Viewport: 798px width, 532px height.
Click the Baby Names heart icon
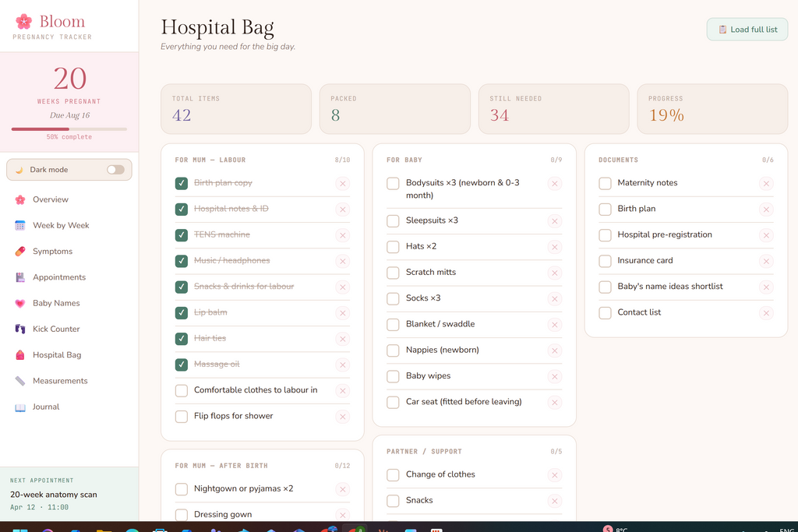[x=20, y=303]
